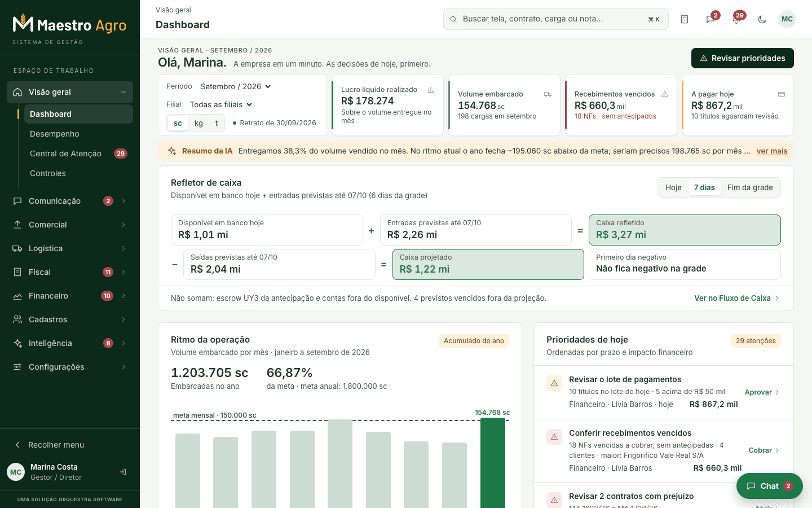Click the logout icon beside Marina Costa
This screenshot has width=812, height=508.
click(123, 472)
